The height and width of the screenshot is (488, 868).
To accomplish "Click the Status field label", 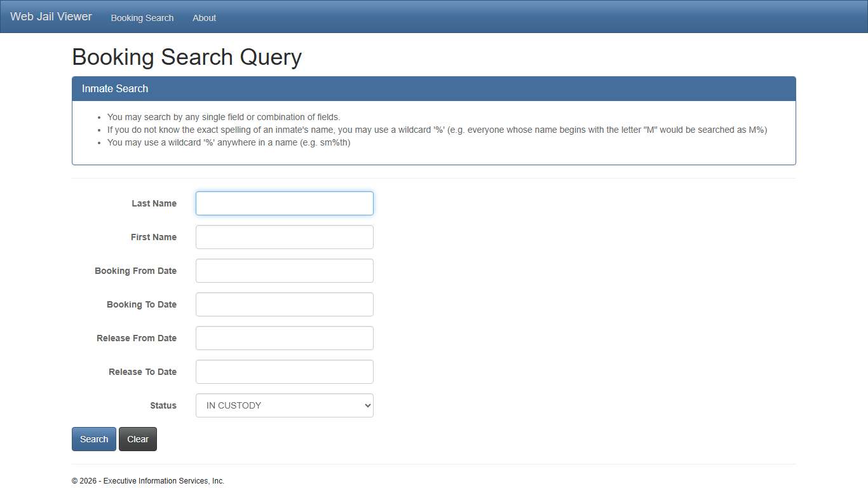I will (163, 405).
